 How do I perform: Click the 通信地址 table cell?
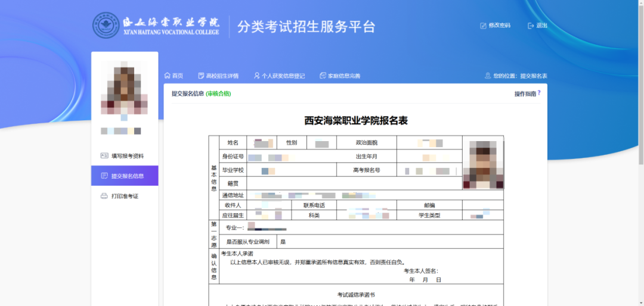(x=233, y=195)
